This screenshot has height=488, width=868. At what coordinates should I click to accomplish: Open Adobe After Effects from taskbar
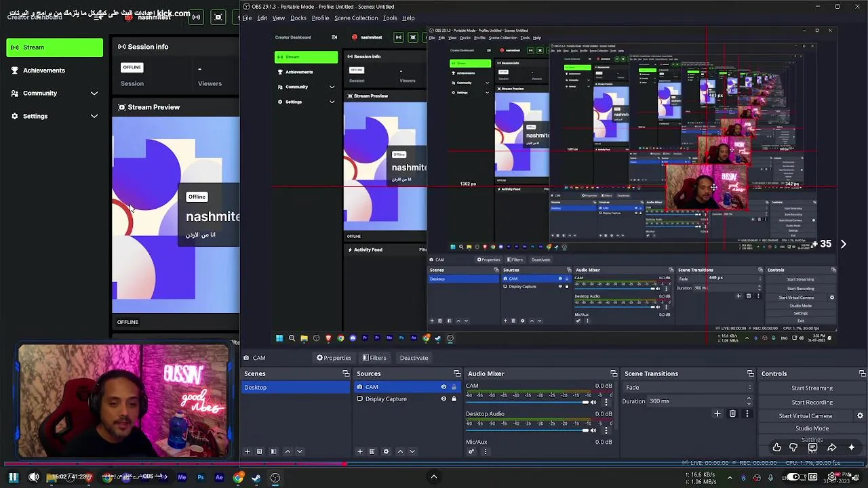point(219,478)
